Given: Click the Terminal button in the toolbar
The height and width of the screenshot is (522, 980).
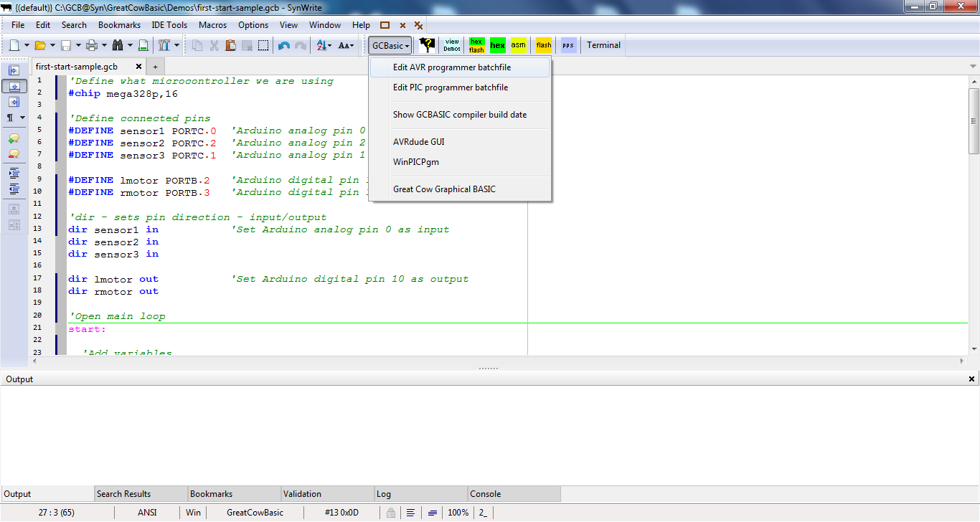Looking at the screenshot, I should (603, 44).
